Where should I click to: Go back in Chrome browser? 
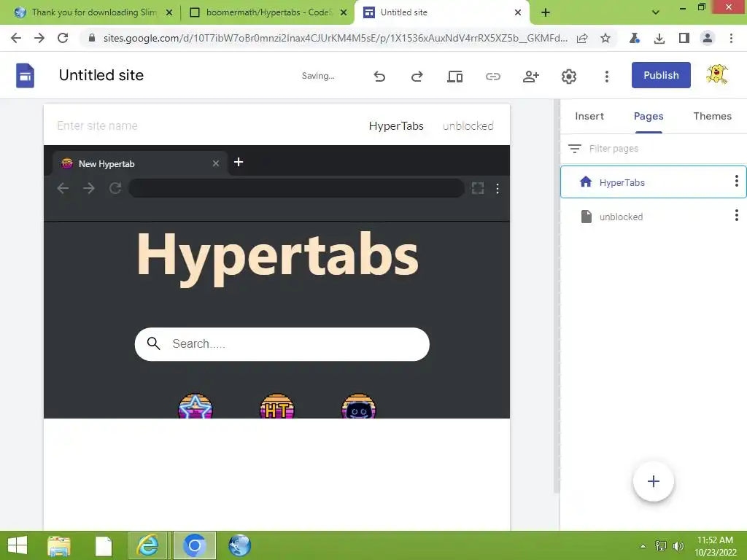click(16, 38)
